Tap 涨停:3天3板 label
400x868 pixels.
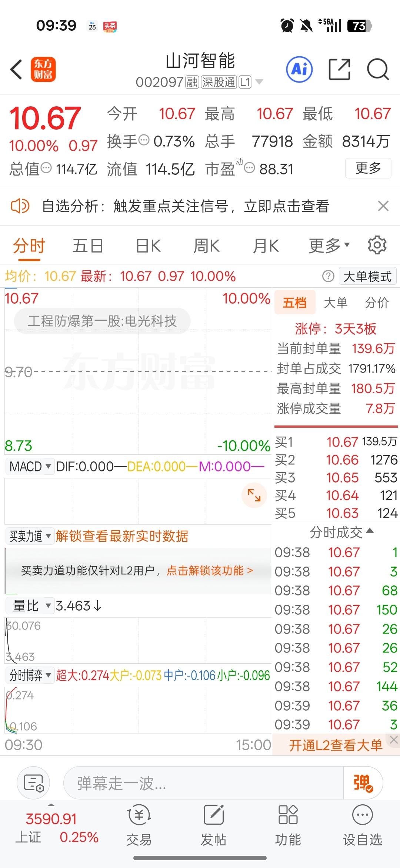[x=336, y=328]
